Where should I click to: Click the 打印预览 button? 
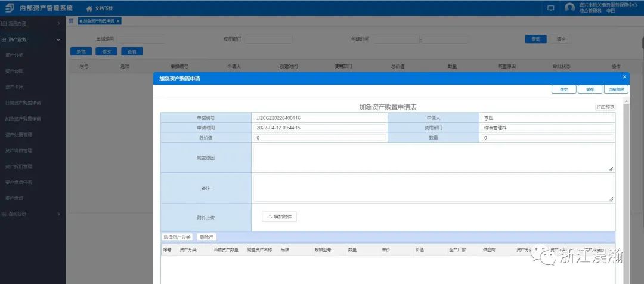605,107
